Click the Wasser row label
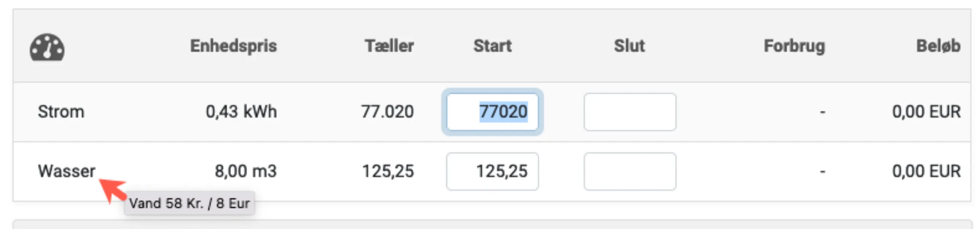This screenshot has height=229, width=980. pos(67,171)
